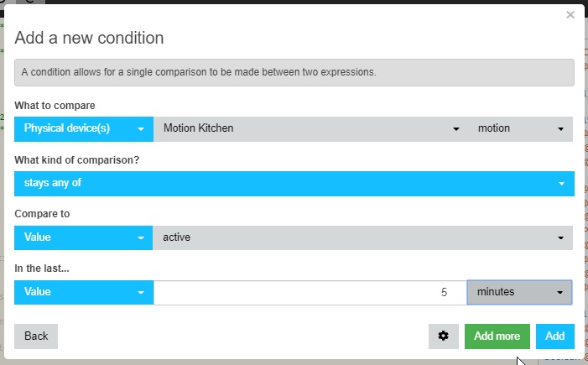The image size is (588, 365).
Task: Click the green Add more button
Action: coord(497,336)
